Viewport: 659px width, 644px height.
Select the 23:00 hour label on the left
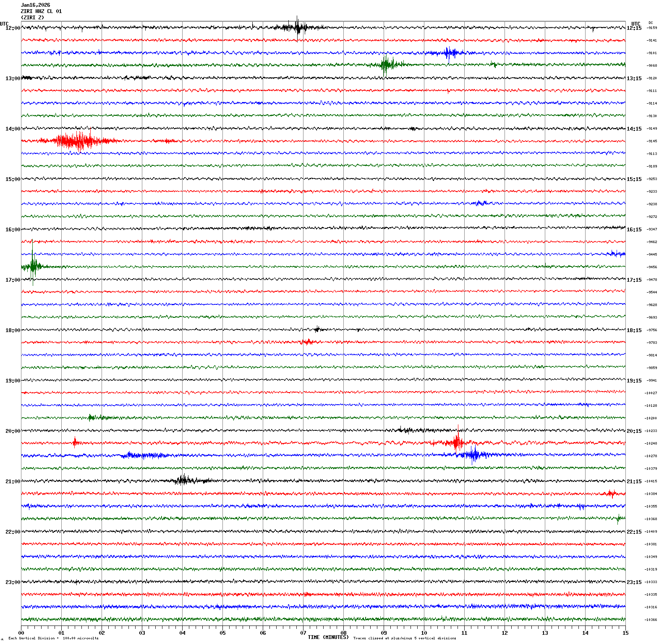click(13, 582)
